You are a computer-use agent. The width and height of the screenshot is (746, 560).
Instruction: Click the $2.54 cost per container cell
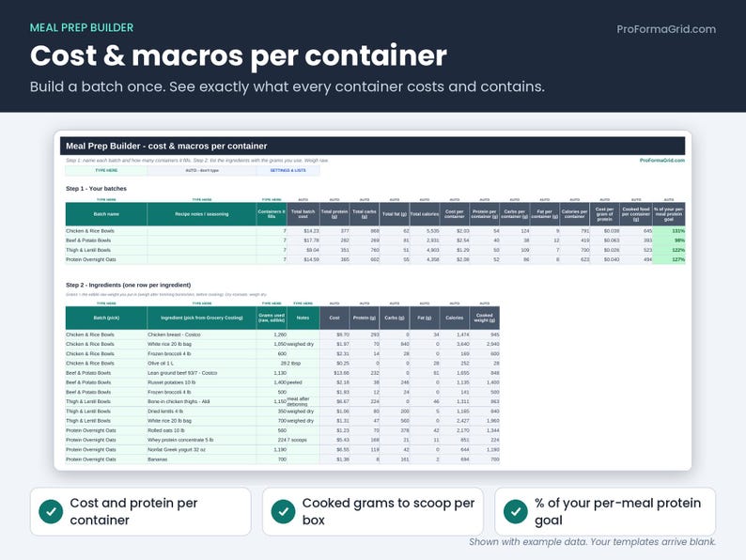455,241
